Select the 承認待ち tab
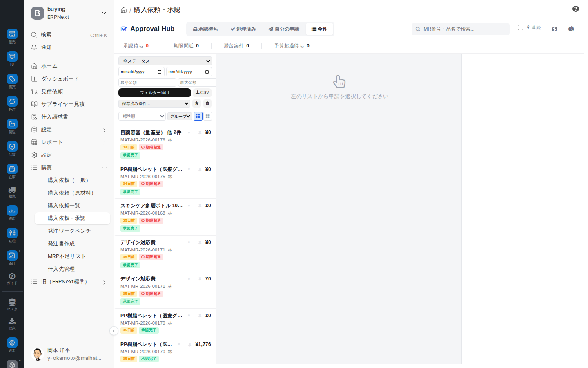Viewport: 588px width, 368px height. pyautogui.click(x=205, y=29)
